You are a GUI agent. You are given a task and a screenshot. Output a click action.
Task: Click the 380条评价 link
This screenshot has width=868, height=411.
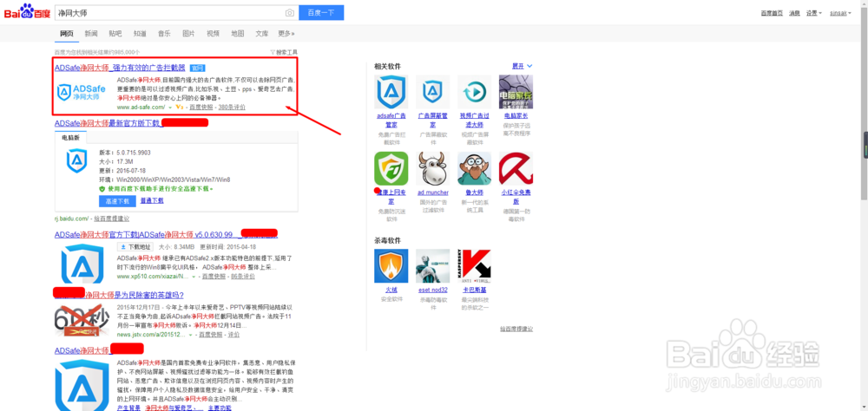coord(232,108)
